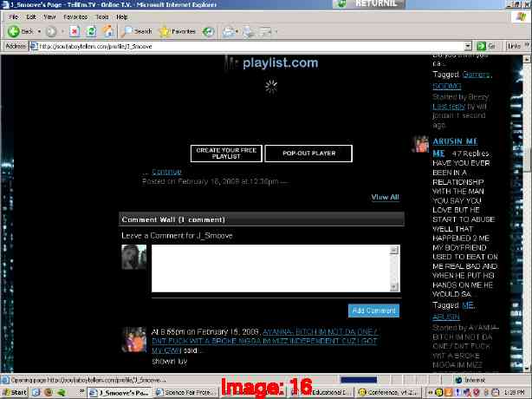Click the yellow smiley tray icon

pyautogui.click(x=438, y=393)
